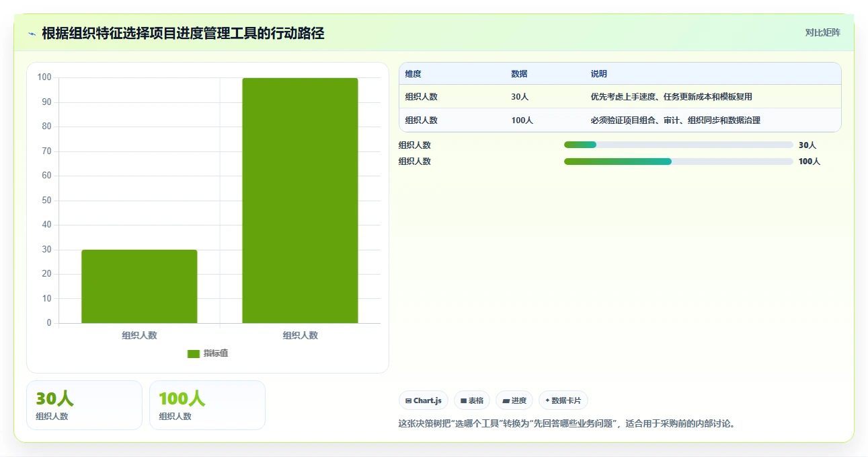Click the 数据 column header
The image size is (868, 457).
point(519,74)
